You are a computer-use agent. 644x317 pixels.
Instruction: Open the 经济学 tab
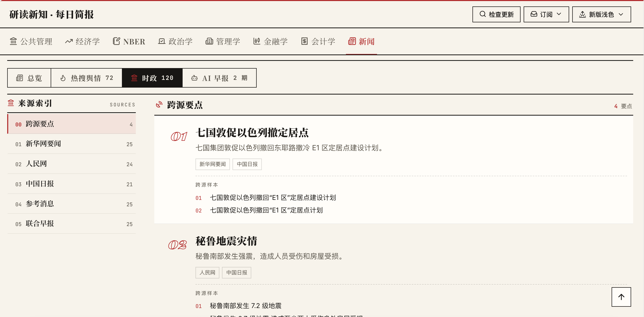click(x=83, y=41)
